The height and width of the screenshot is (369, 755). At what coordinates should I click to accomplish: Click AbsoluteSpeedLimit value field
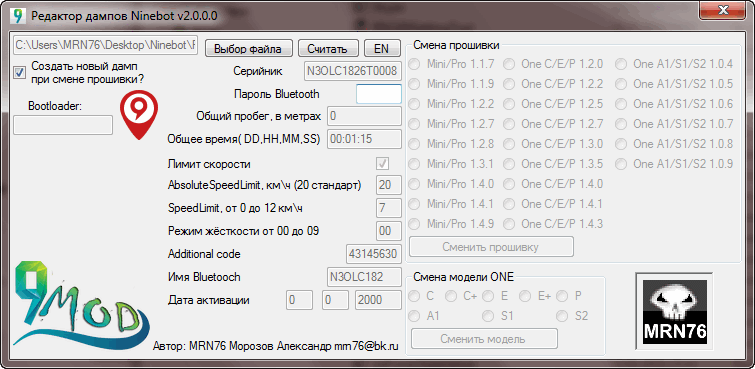(388, 185)
